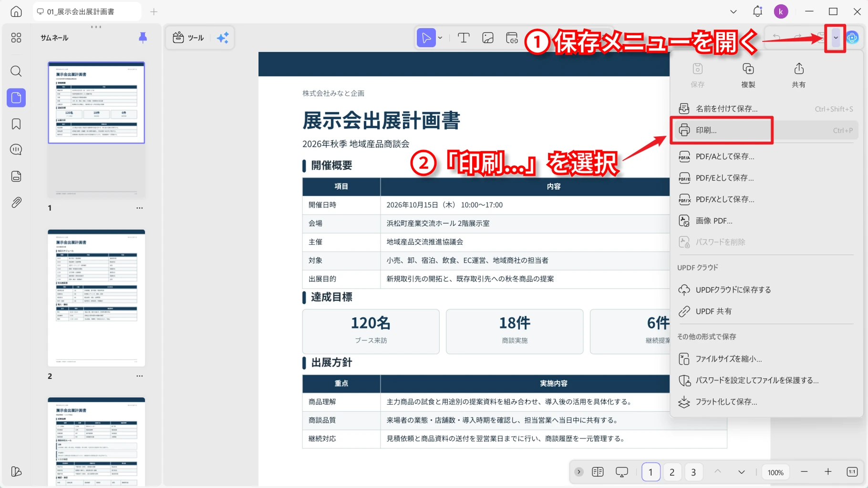Open the home screen icon
Screen dimensions: 868x488
(16, 11)
